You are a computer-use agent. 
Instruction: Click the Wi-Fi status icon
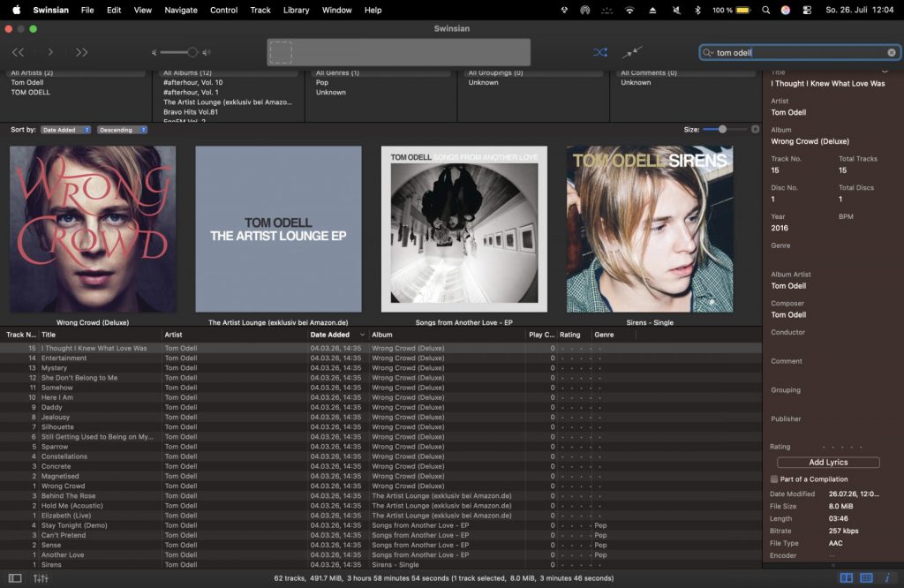[629, 10]
